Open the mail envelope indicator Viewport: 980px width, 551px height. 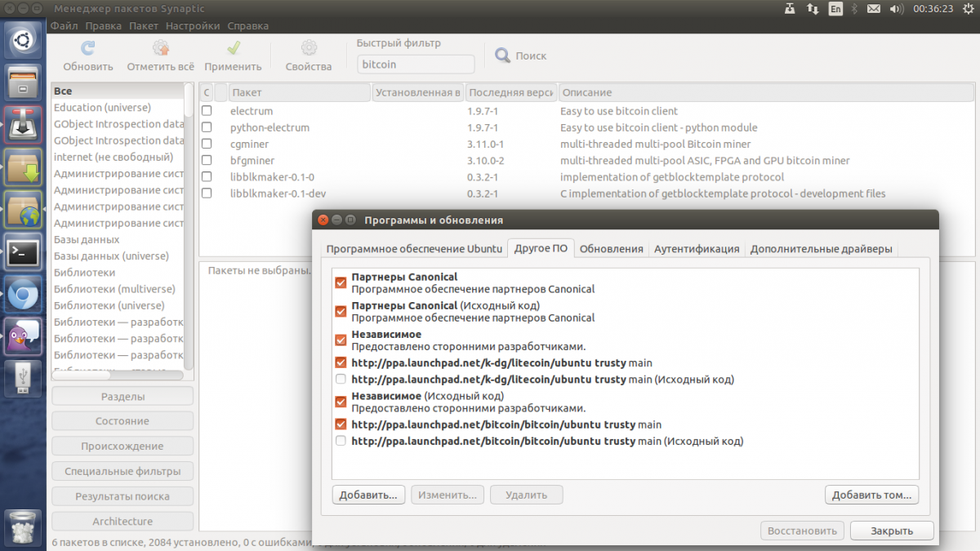873,9
